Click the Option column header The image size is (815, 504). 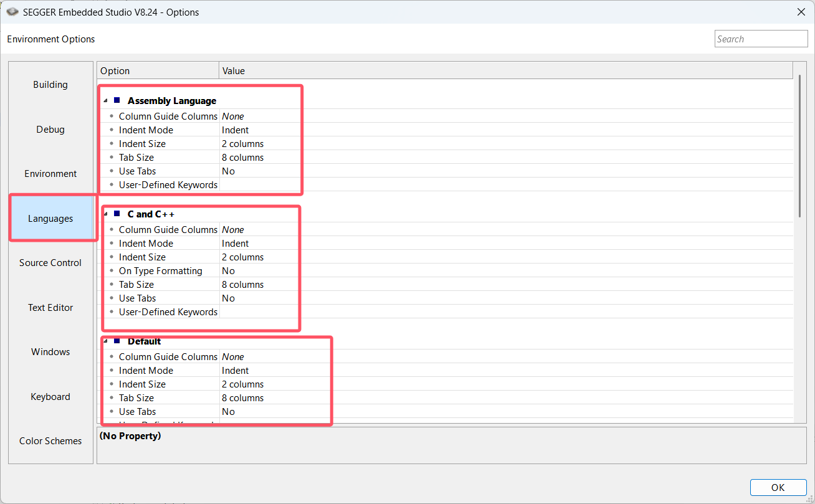point(158,71)
